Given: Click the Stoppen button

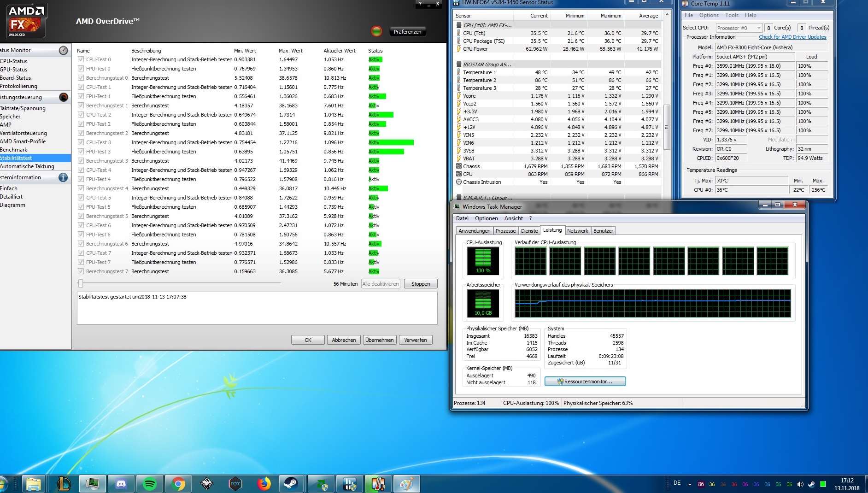Looking at the screenshot, I should point(421,284).
